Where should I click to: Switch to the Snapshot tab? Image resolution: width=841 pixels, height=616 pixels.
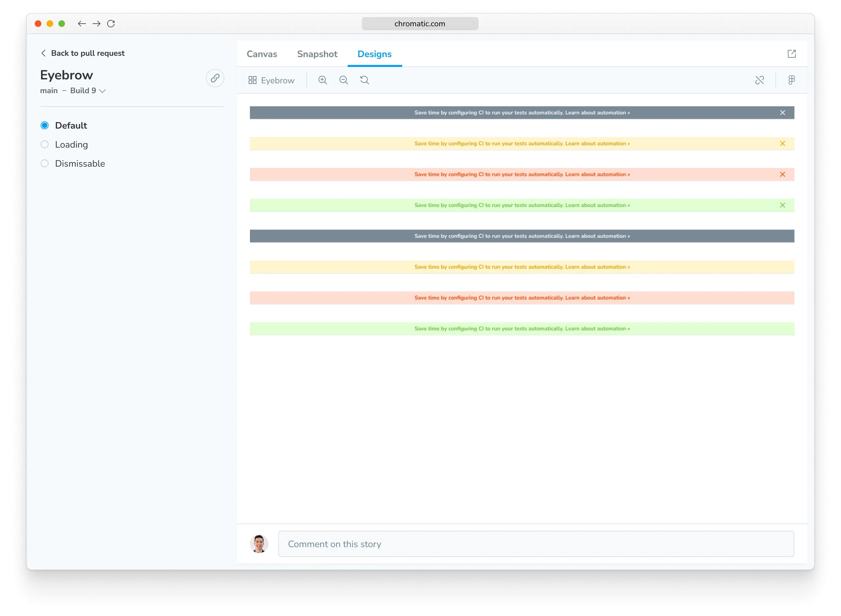click(317, 54)
